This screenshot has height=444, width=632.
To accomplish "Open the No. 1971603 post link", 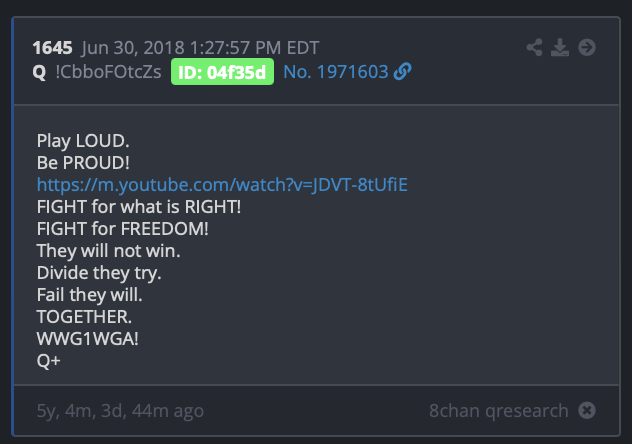I will click(x=336, y=72).
